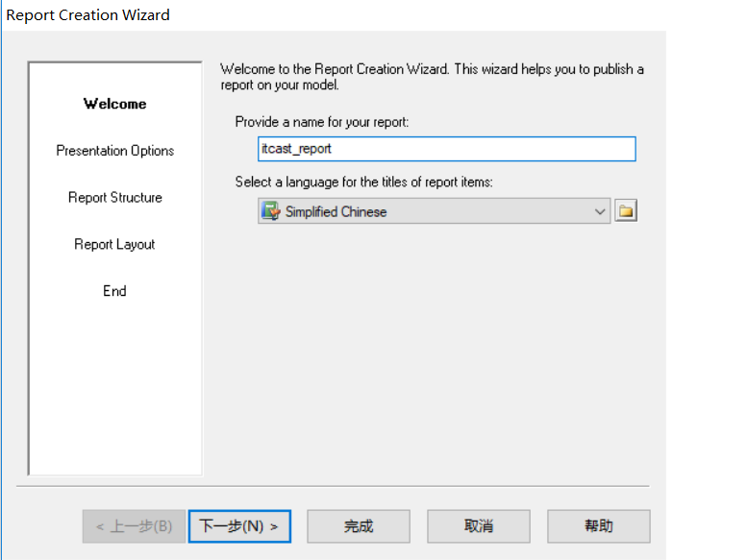The height and width of the screenshot is (560, 747).
Task: Click the 下一步(N) next button
Action: pos(239,526)
